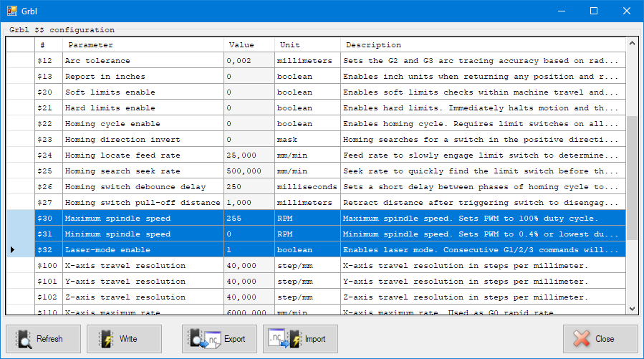Click Maximum spindle speed value 255
This screenshot has height=359, width=644.
point(249,219)
